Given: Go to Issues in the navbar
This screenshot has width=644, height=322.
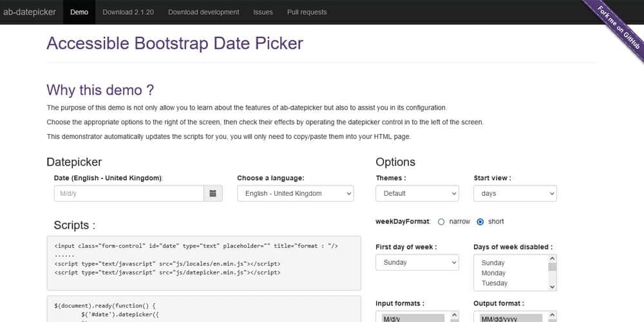Looking at the screenshot, I should click(263, 12).
